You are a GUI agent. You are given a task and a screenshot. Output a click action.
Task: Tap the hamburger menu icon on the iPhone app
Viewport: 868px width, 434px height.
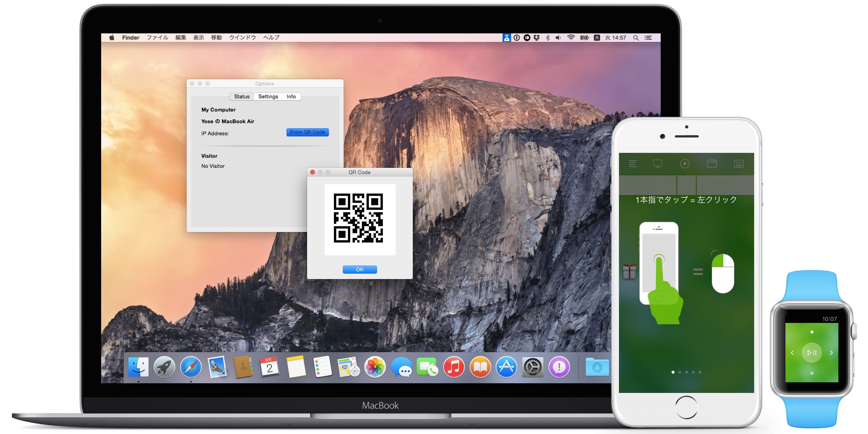(x=632, y=164)
